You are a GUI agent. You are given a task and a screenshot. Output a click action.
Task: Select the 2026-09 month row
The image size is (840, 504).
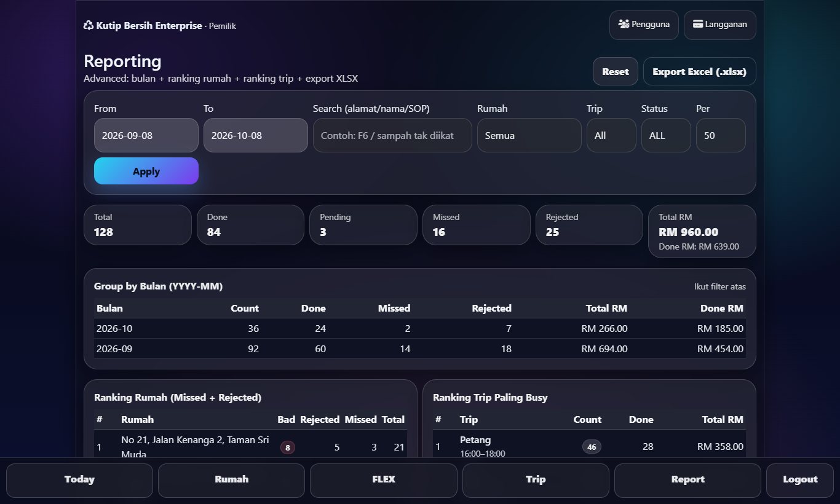tap(420, 349)
